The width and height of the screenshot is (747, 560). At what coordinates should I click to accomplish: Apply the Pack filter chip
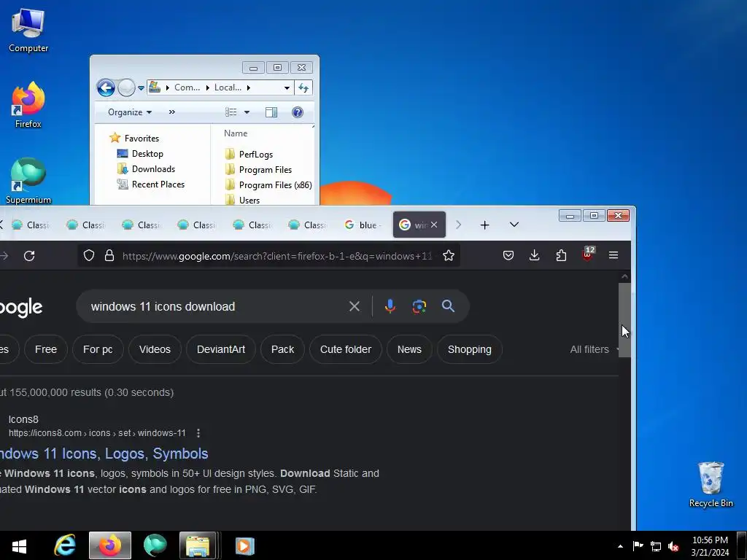[282, 349]
